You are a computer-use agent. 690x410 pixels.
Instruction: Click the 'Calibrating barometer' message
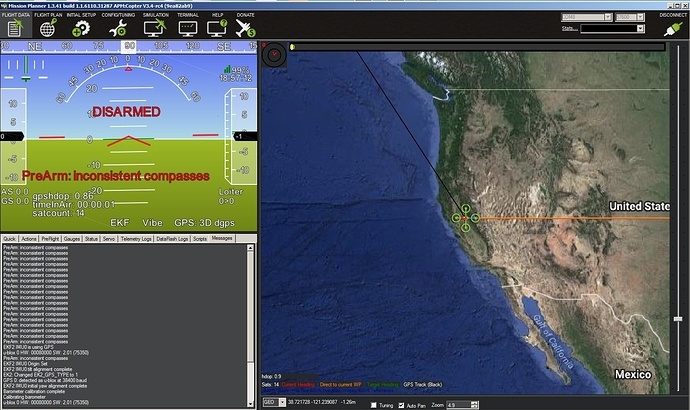25,397
